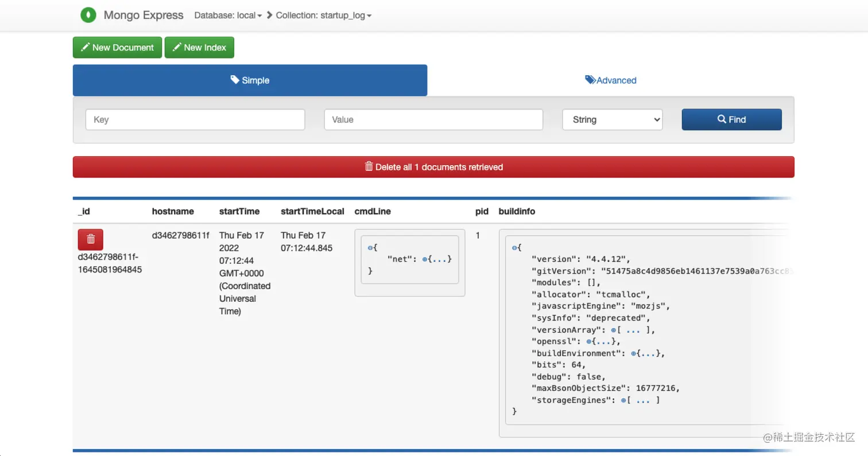Expand the "net" object in cmdLine
The height and width of the screenshot is (456, 868).
425,259
